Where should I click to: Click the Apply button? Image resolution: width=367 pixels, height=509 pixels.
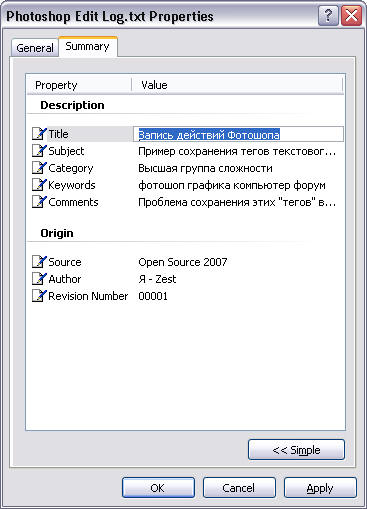(320, 488)
